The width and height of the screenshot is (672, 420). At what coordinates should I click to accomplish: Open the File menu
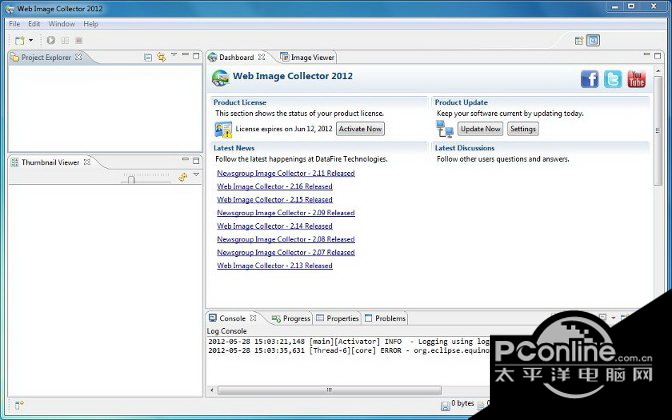[x=14, y=24]
